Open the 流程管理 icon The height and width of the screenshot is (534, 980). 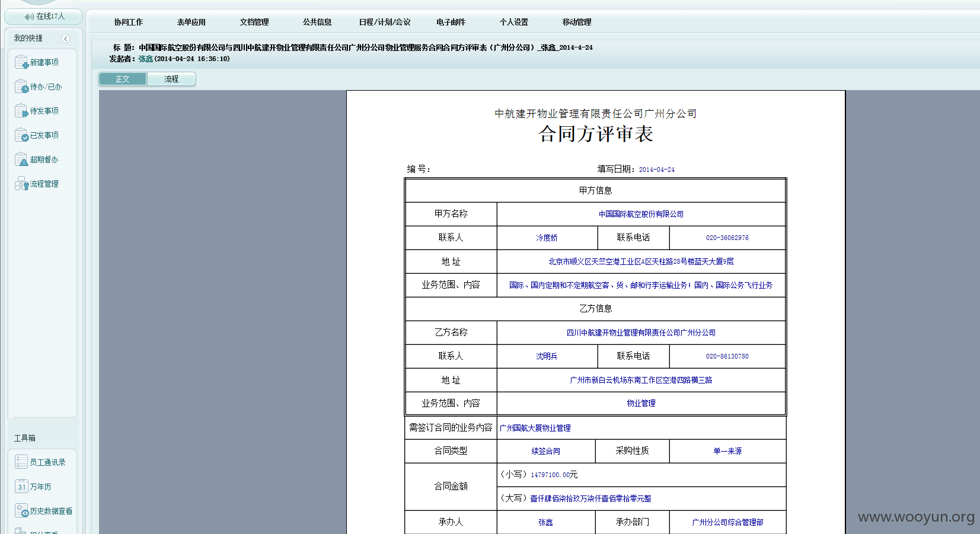pyautogui.click(x=21, y=184)
